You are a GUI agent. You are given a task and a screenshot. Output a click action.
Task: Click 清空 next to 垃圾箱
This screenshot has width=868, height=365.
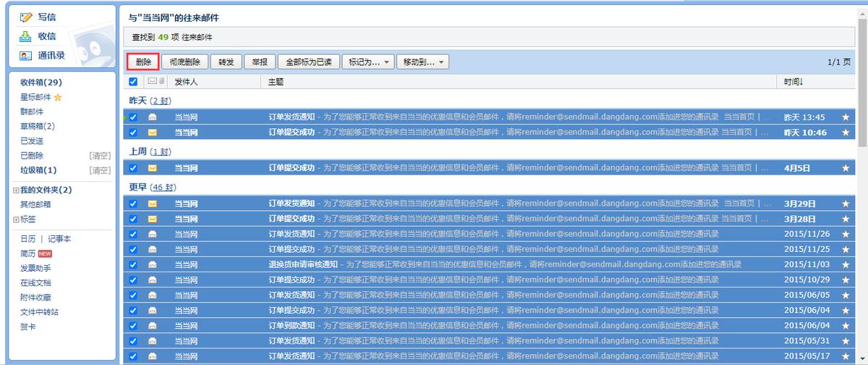(x=100, y=170)
